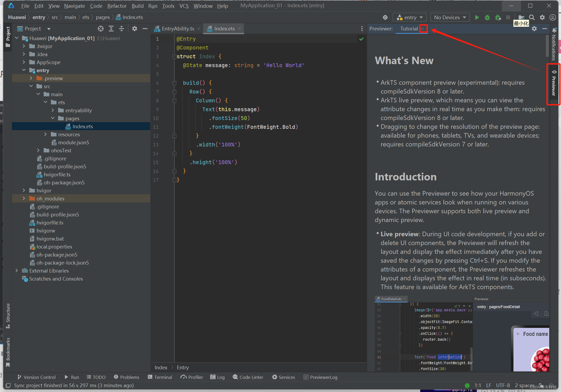Click the green Run button in toolbar

(x=477, y=17)
